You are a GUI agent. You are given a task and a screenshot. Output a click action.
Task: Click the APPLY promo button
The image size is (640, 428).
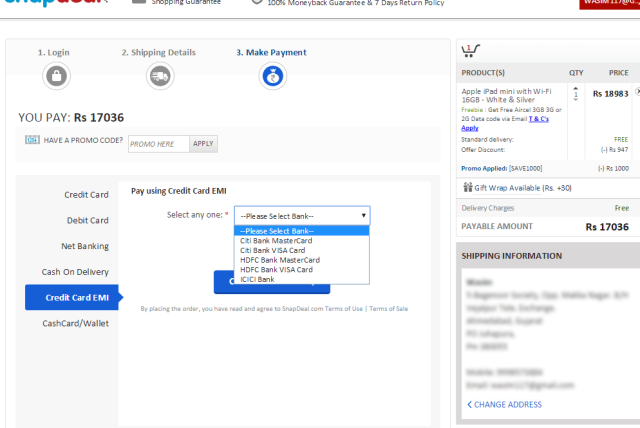click(203, 144)
